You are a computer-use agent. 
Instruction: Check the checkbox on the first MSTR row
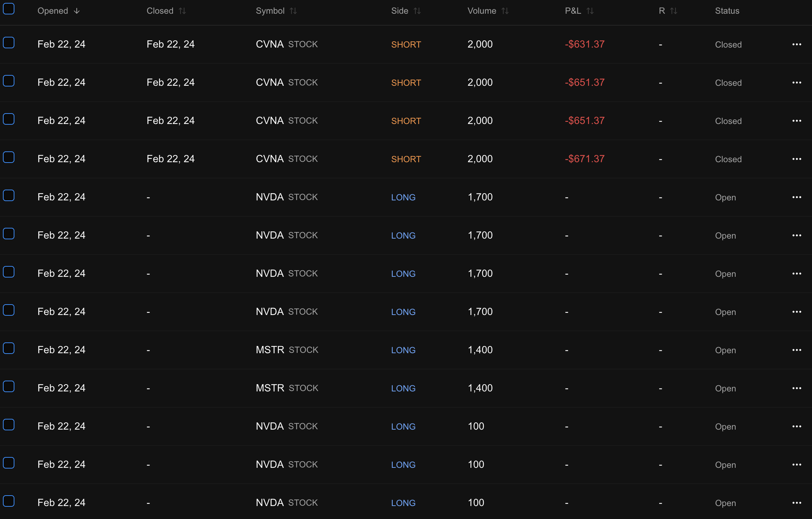pos(9,348)
